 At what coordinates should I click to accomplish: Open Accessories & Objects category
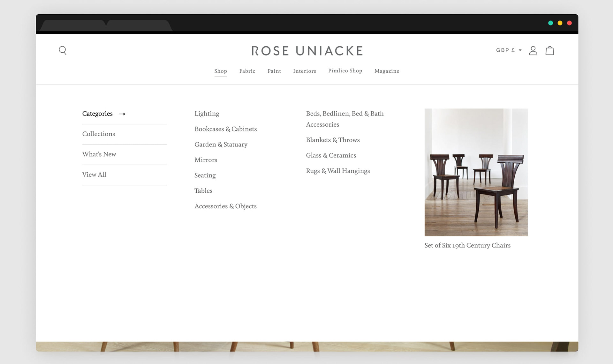click(225, 206)
